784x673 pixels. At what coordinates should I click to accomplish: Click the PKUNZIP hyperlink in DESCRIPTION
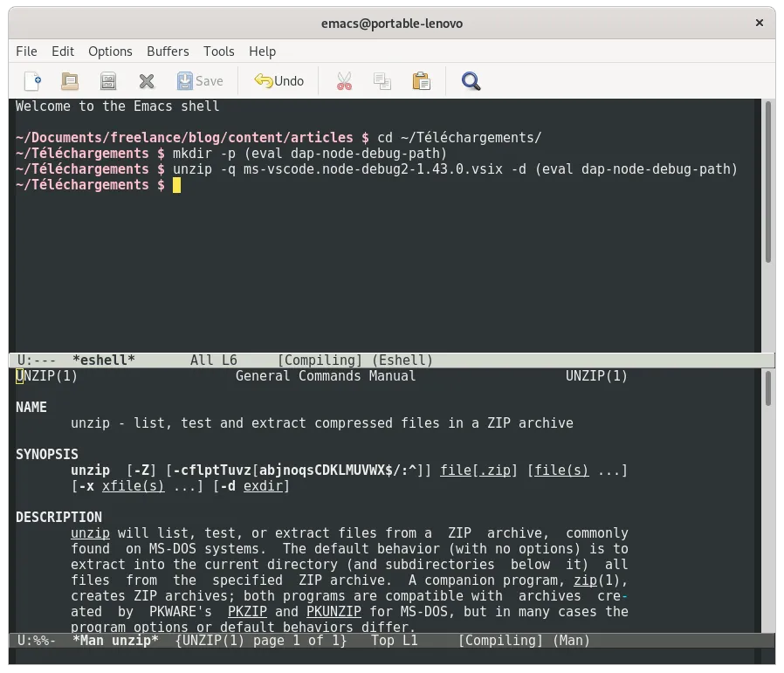(x=334, y=611)
